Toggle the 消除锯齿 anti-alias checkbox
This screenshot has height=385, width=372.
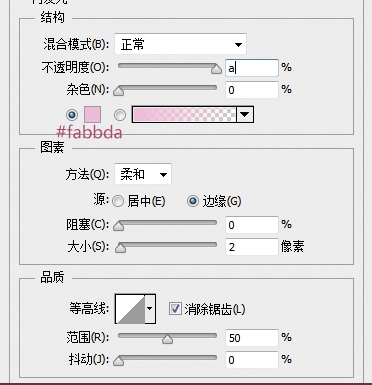pyautogui.click(x=175, y=309)
